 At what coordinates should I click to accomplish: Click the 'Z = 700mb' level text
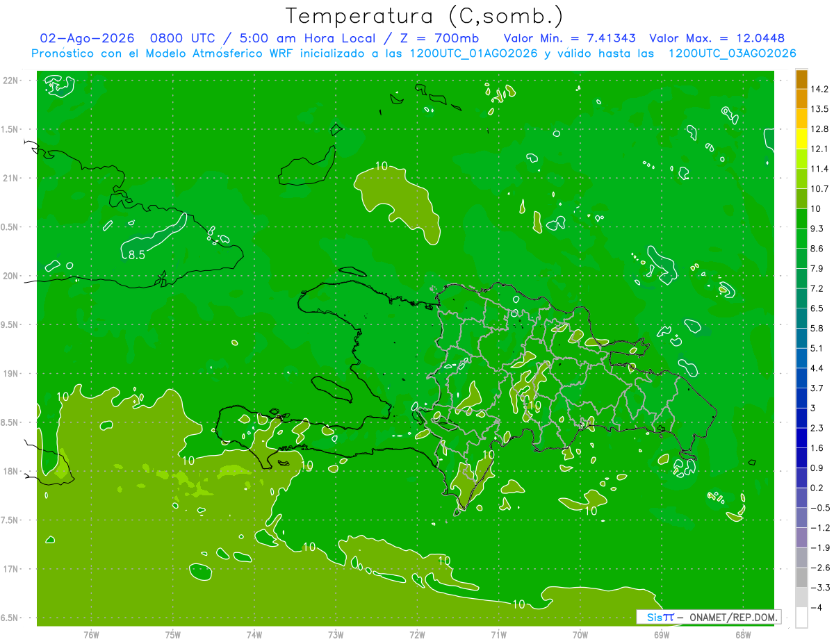[x=441, y=38]
